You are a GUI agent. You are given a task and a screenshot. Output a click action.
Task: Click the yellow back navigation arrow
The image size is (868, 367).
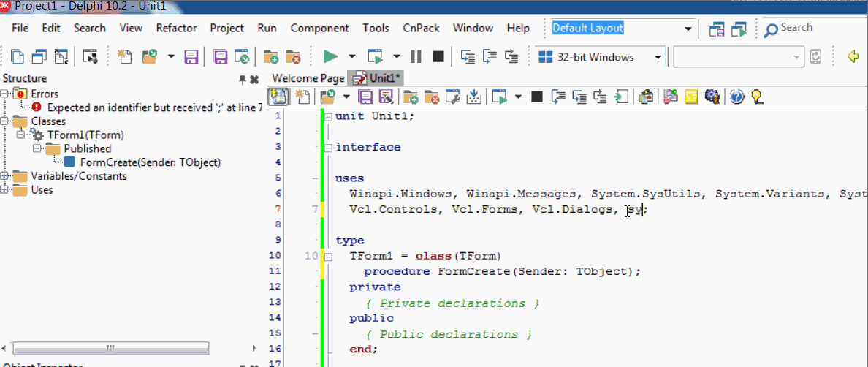click(852, 57)
